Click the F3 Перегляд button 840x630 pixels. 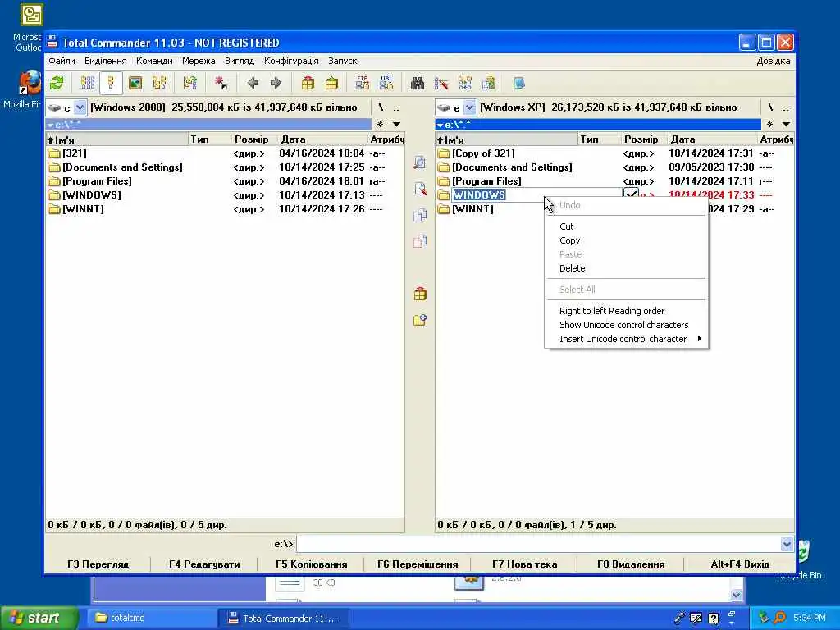pyautogui.click(x=98, y=564)
